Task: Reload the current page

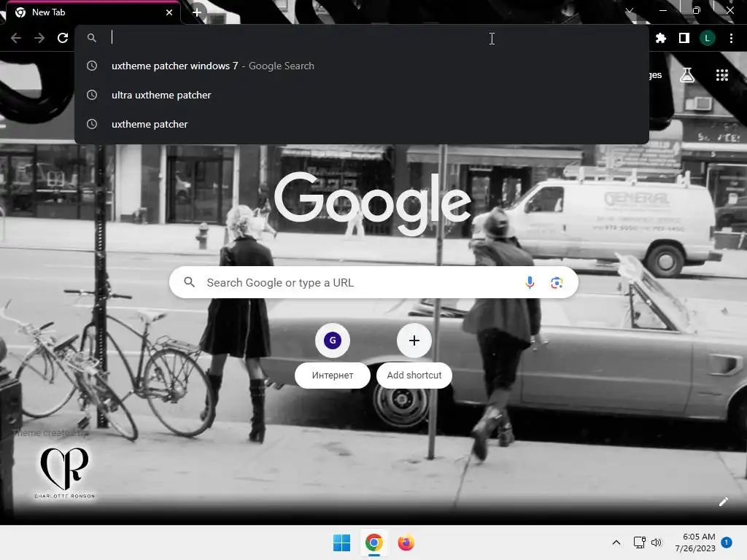Action: 63,38
